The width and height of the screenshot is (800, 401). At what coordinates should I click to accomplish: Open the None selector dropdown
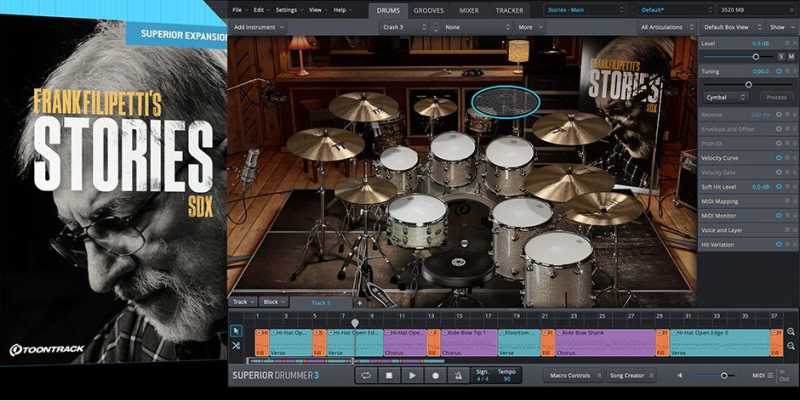pyautogui.click(x=476, y=27)
